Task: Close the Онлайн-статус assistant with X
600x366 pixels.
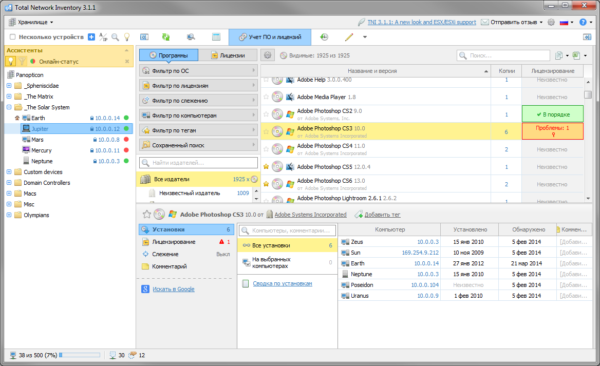Action: (x=127, y=61)
